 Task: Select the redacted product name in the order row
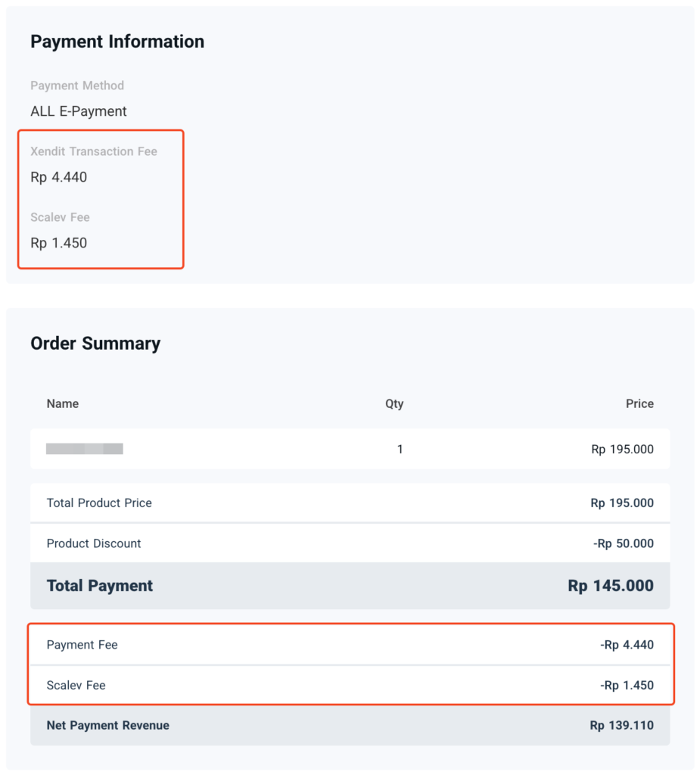(84, 448)
